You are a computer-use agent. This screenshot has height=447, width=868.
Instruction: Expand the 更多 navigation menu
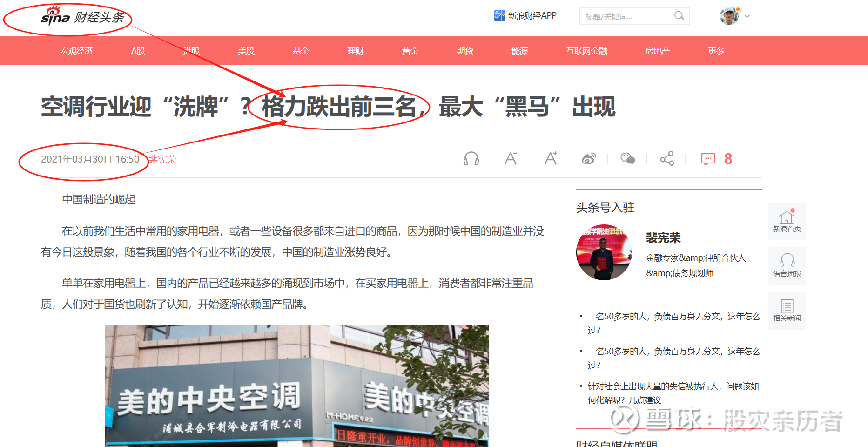716,51
